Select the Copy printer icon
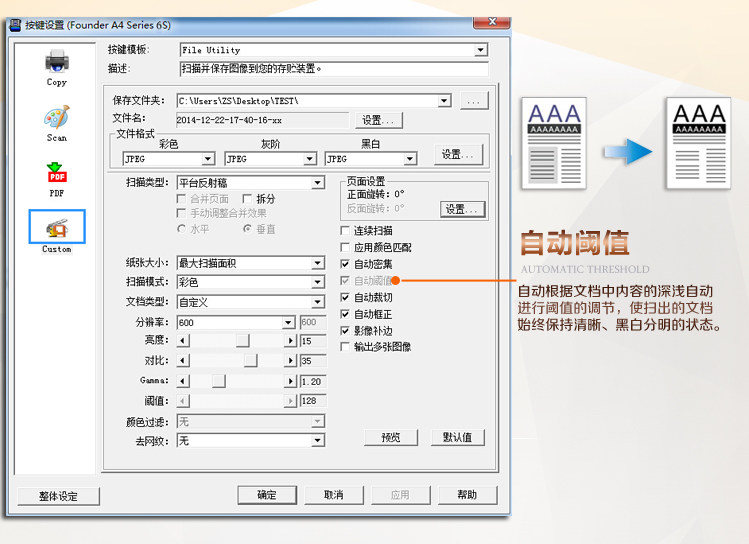The height and width of the screenshot is (544, 749). [x=57, y=62]
